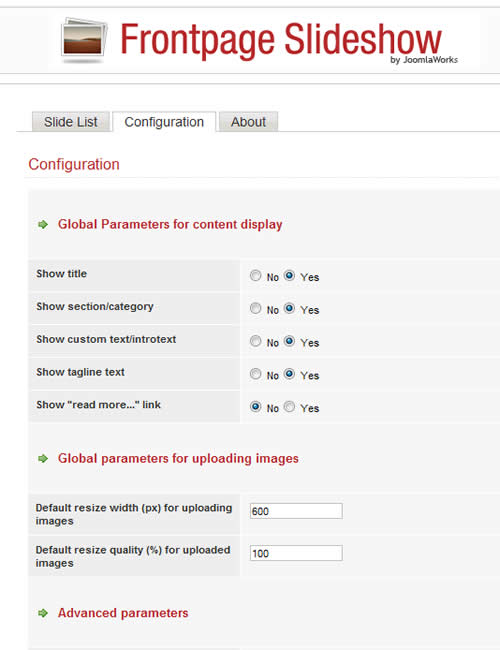Choose No for Show section/category
This screenshot has width=500, height=650.
click(255, 308)
